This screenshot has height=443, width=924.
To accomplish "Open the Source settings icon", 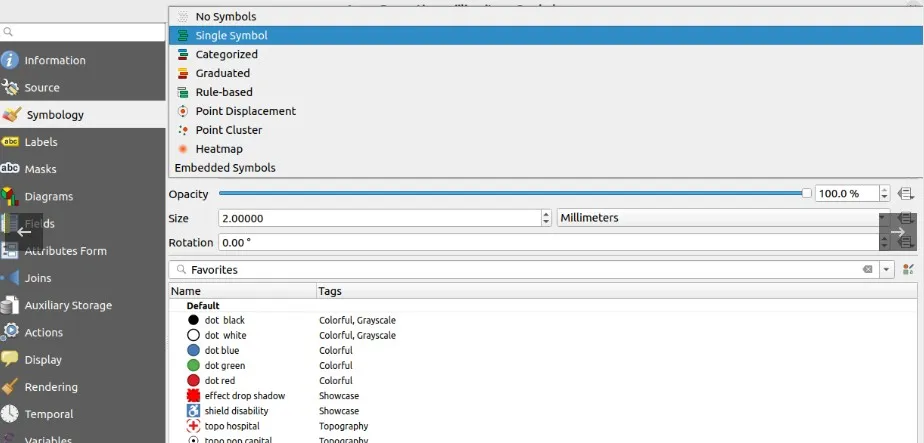I will click(11, 87).
